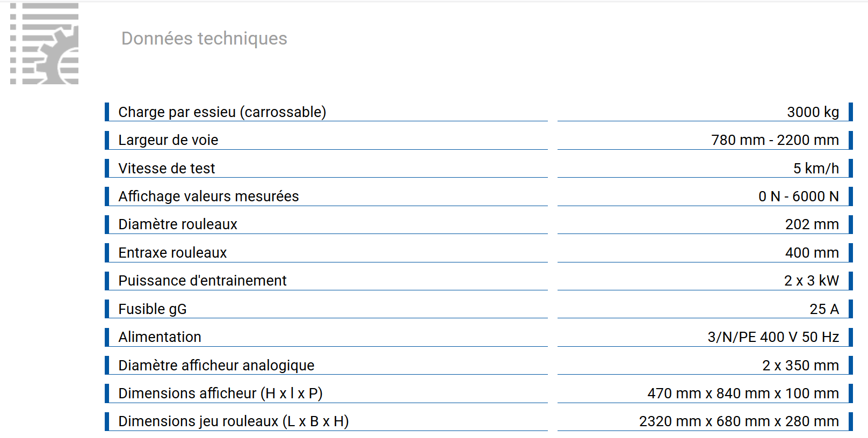The image size is (868, 438).
Task: Click the 5 km/h value
Action: tap(816, 169)
